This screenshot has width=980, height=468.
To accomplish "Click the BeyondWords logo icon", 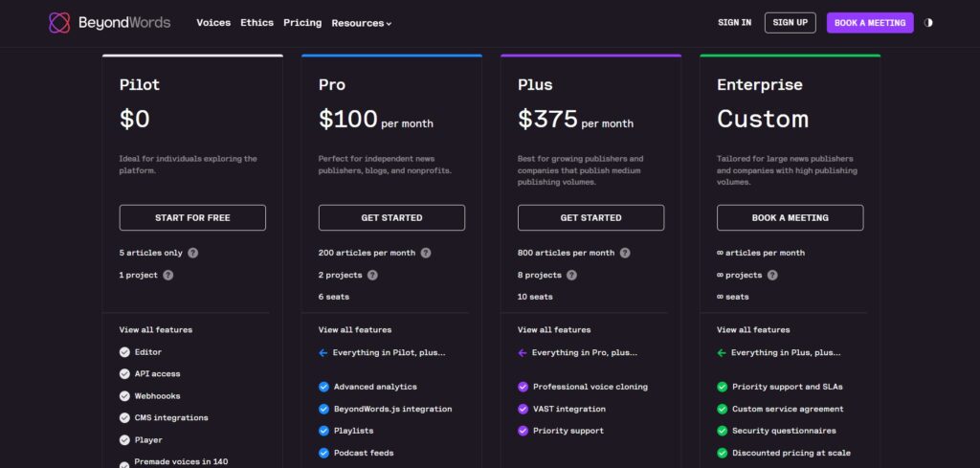I will [x=59, y=23].
